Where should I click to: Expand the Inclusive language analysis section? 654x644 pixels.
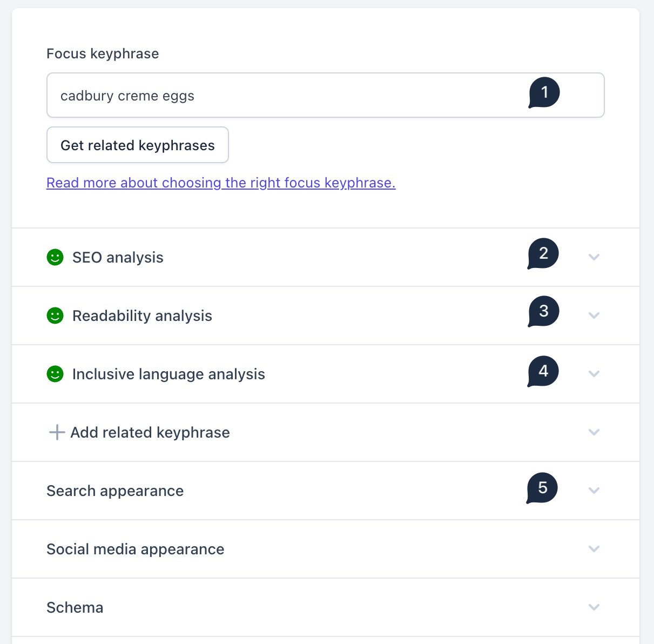pos(594,374)
